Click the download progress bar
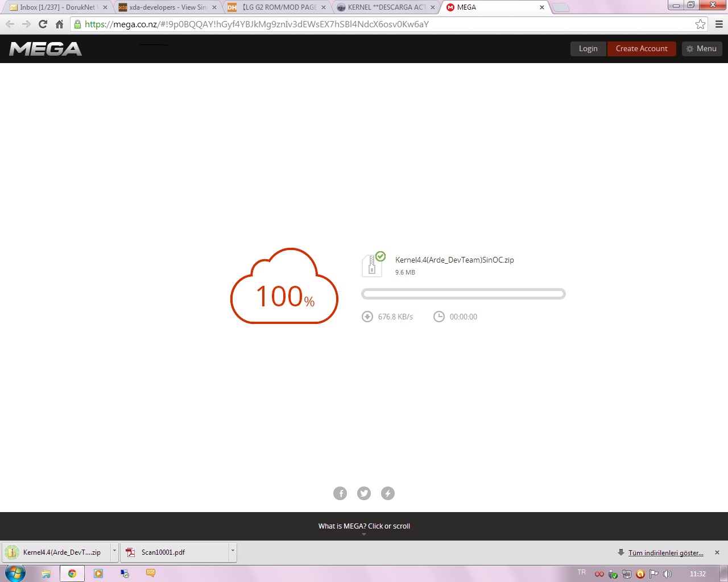 point(464,294)
